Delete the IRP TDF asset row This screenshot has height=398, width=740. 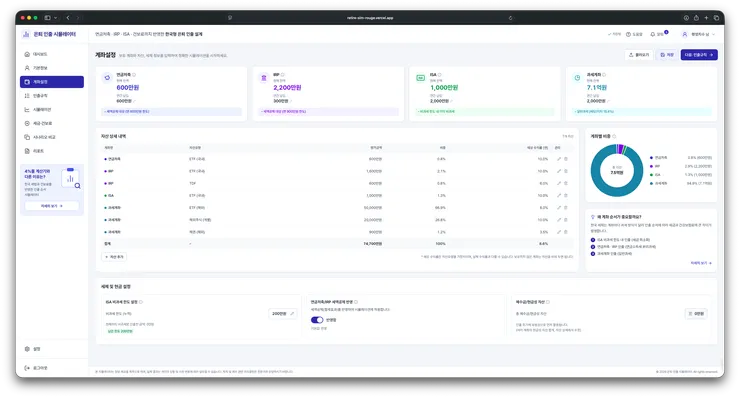pyautogui.click(x=566, y=183)
